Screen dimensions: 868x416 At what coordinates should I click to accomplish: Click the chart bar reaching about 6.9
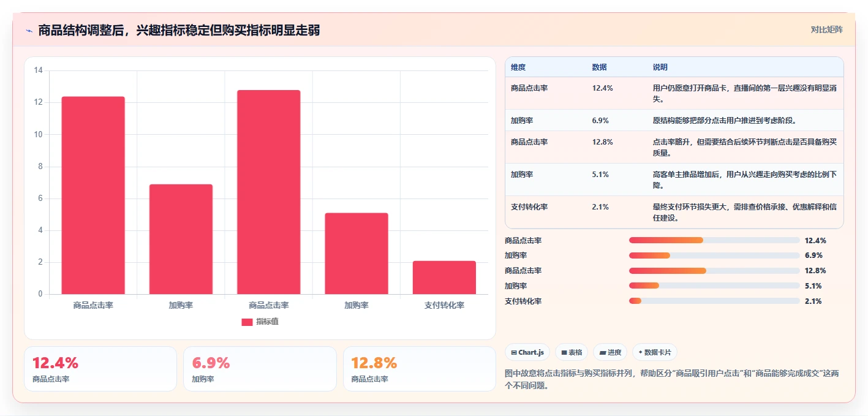(181, 239)
